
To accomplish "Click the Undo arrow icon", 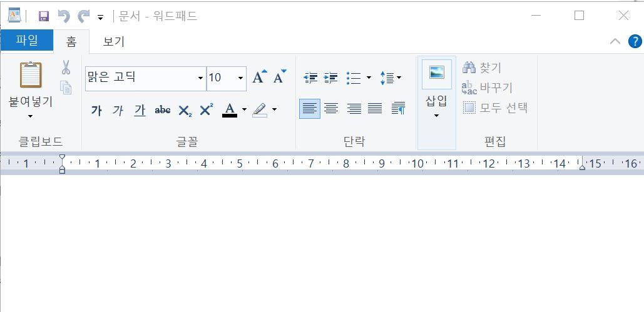I will [63, 16].
